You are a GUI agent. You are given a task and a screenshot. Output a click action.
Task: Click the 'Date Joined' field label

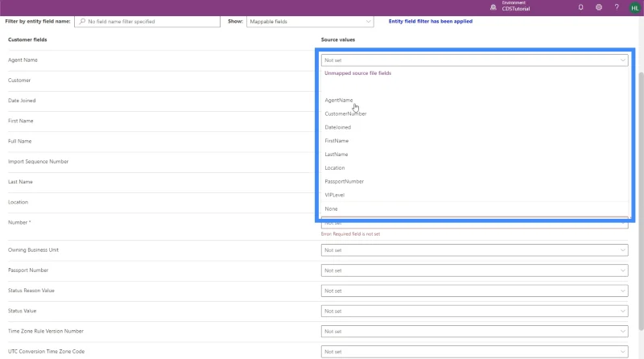22,101
